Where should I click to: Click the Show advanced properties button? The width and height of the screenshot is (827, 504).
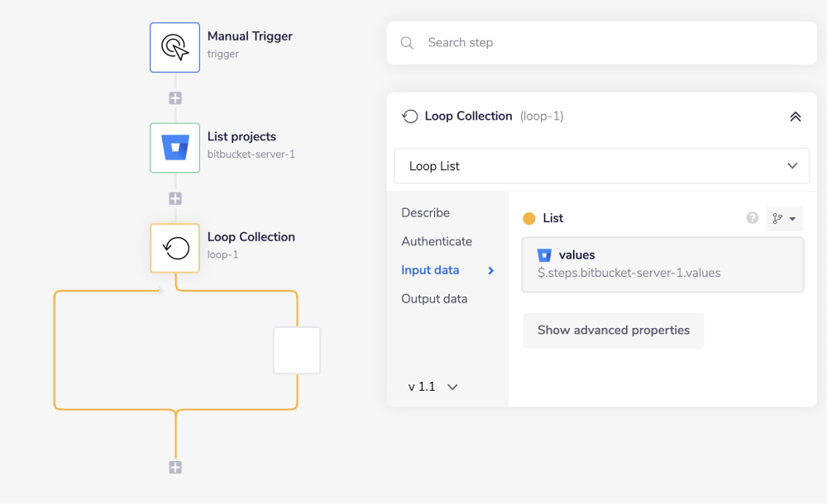pyautogui.click(x=613, y=330)
